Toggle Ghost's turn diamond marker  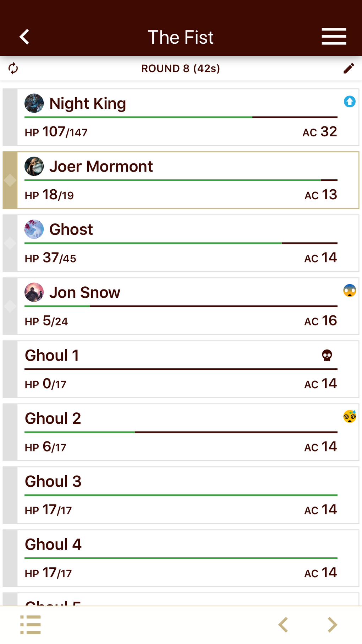(10, 243)
